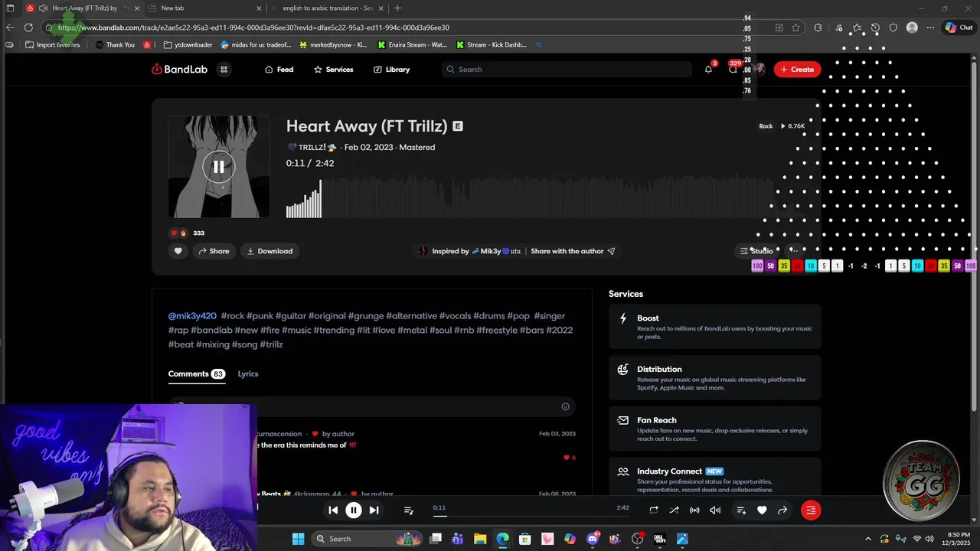
Task: Click the emoji icon in comment box
Action: 565,407
